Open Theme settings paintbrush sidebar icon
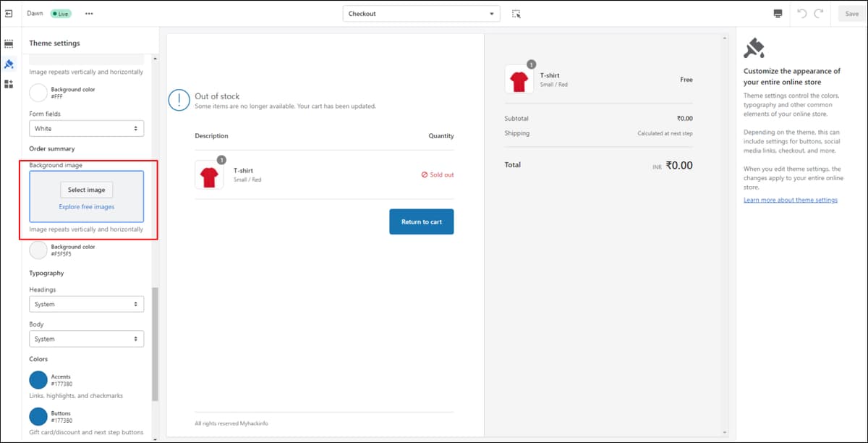The image size is (868, 443). [9, 64]
